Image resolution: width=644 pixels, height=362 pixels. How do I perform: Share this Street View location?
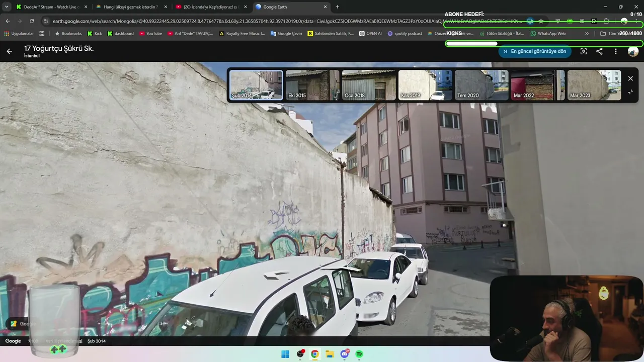click(599, 51)
